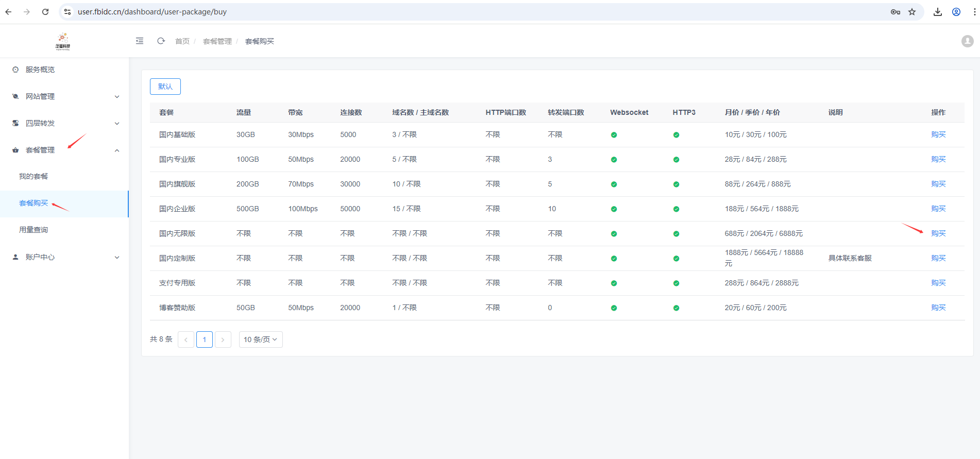
Task: Click 购买 for 国内专业版
Action: (x=938, y=159)
